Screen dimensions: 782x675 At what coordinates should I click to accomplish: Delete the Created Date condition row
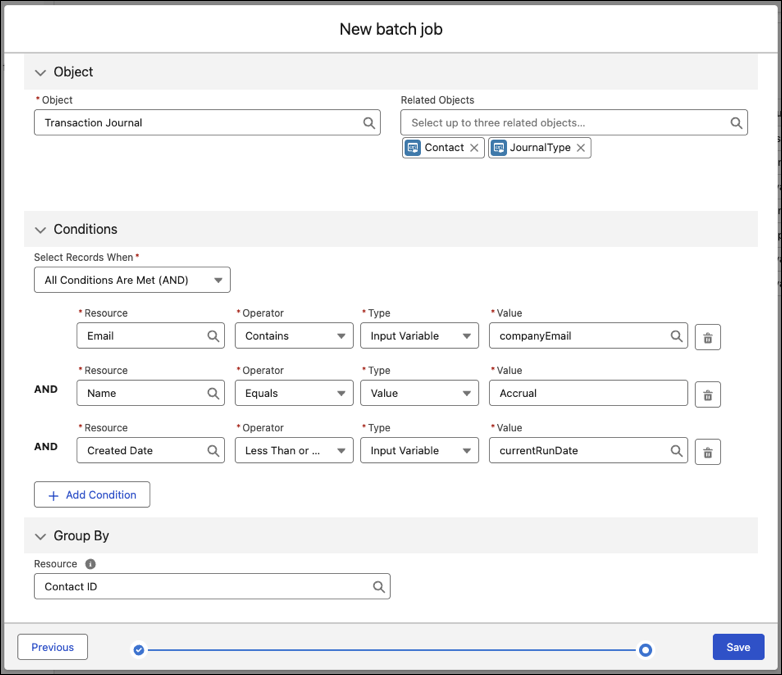(x=708, y=452)
